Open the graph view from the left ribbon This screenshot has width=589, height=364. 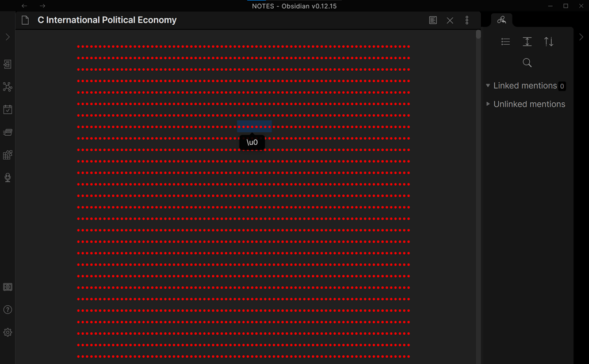tap(7, 87)
